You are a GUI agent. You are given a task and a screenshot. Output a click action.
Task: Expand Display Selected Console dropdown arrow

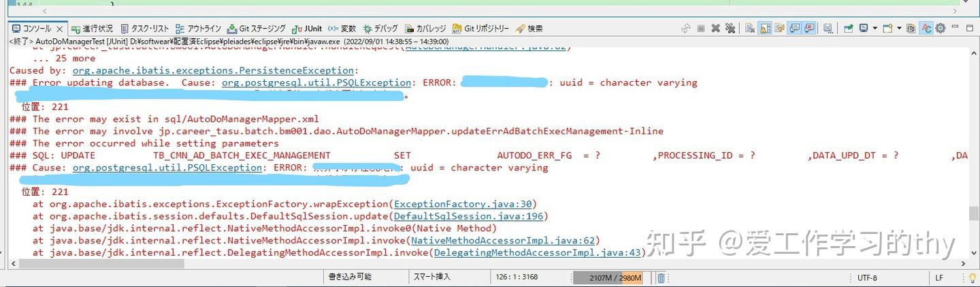pos(875,29)
